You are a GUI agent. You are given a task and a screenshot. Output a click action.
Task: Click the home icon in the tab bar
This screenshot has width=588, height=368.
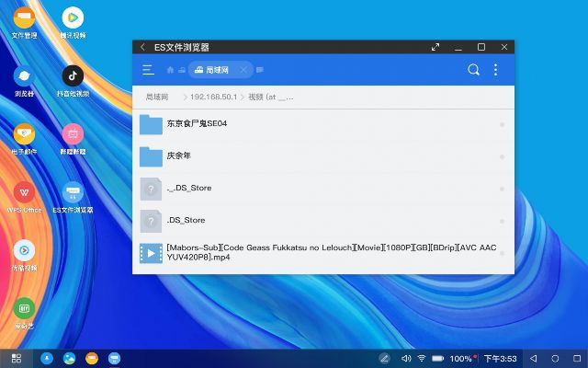170,70
